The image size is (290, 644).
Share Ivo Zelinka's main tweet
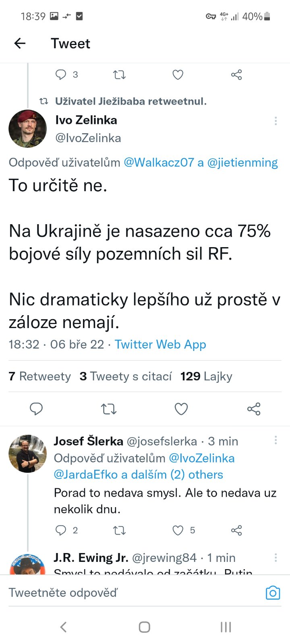(x=254, y=409)
